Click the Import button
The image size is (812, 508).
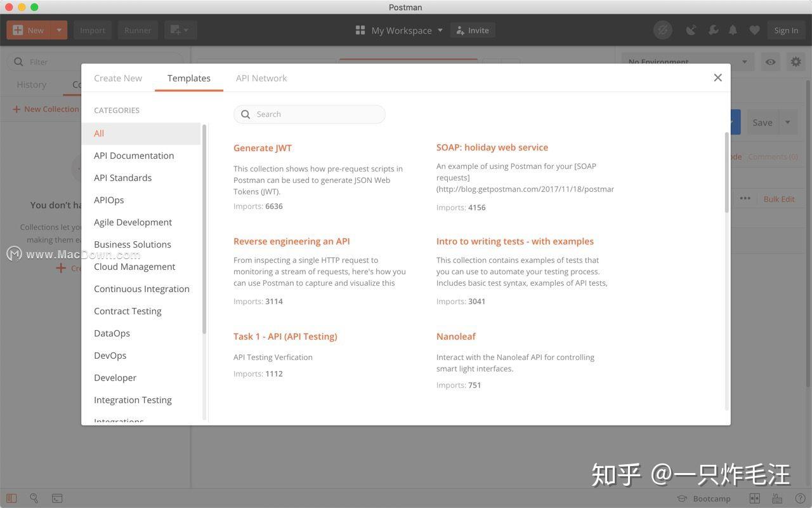point(93,30)
